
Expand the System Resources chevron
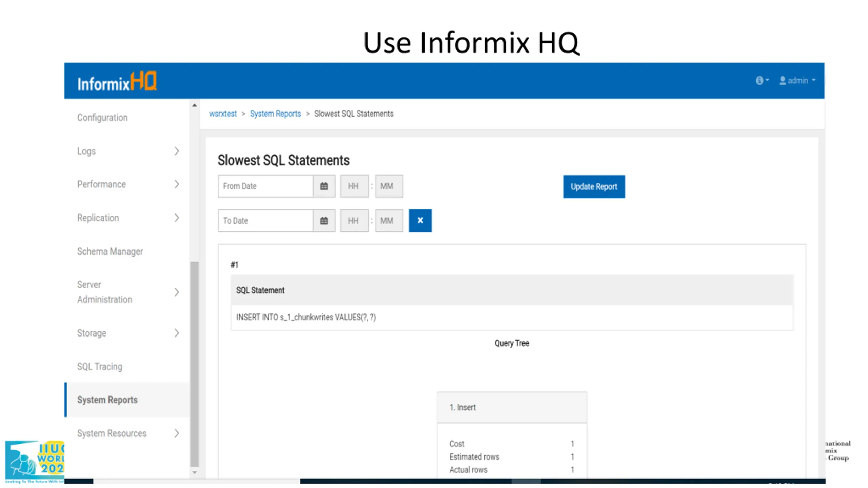pos(177,433)
